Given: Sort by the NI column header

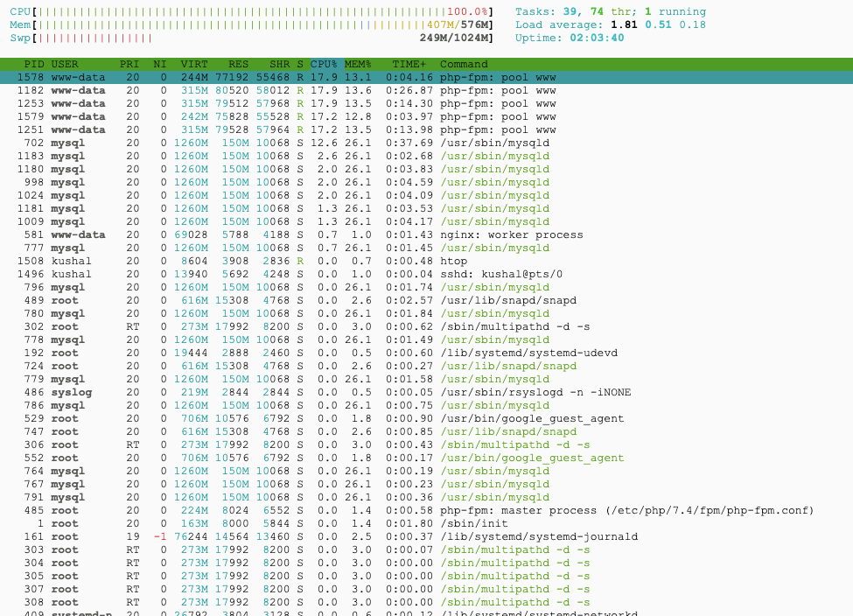Looking at the screenshot, I should [x=160, y=64].
